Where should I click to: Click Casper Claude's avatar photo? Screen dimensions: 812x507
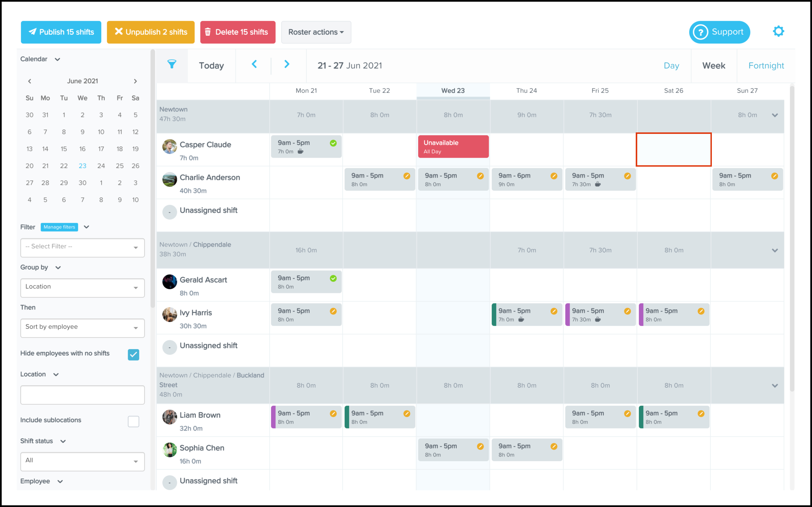170,147
